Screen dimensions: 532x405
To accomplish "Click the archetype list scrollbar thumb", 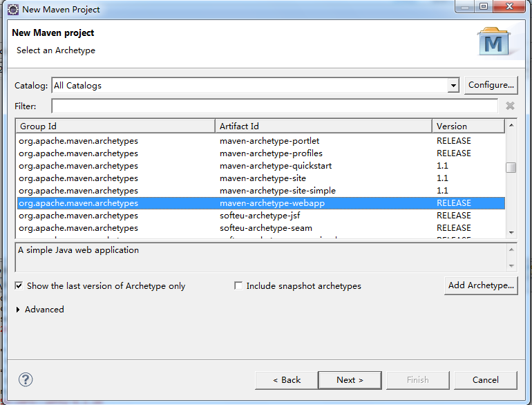I will (x=511, y=167).
